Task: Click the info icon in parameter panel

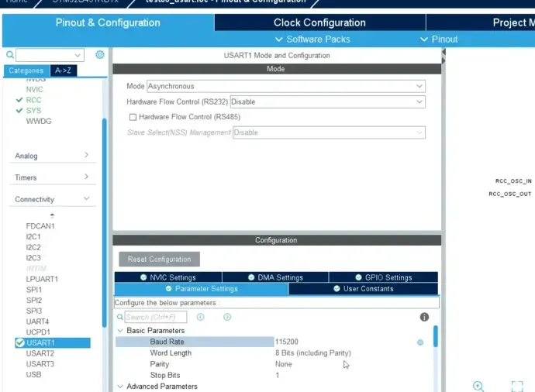Action: point(424,317)
